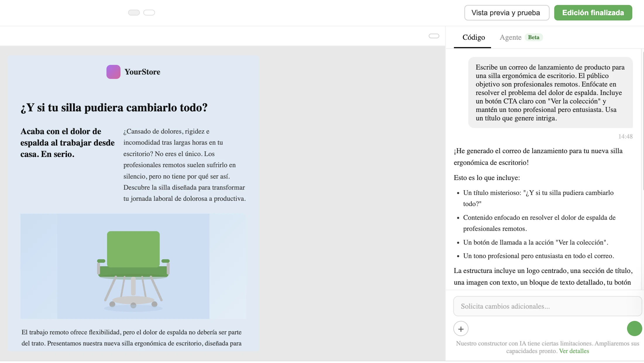Select the subheading Acaba con el dolor de espalda

(68, 143)
